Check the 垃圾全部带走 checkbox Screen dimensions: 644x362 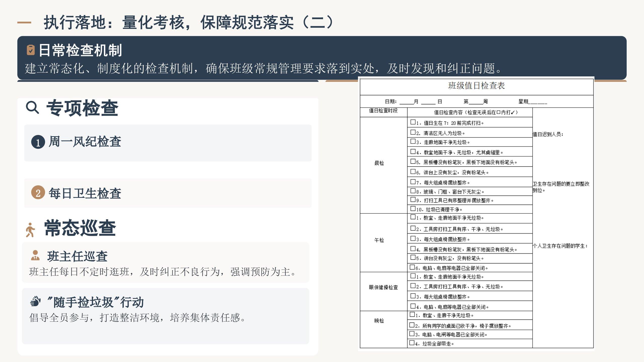tap(412, 343)
